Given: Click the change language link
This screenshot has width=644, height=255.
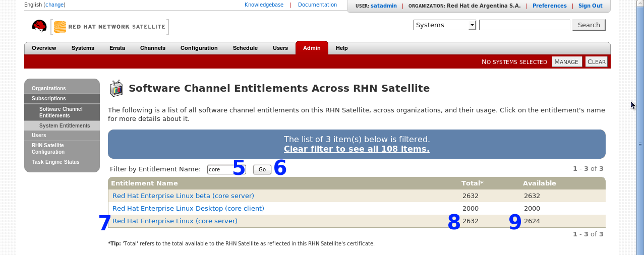Looking at the screenshot, I should click(54, 5).
